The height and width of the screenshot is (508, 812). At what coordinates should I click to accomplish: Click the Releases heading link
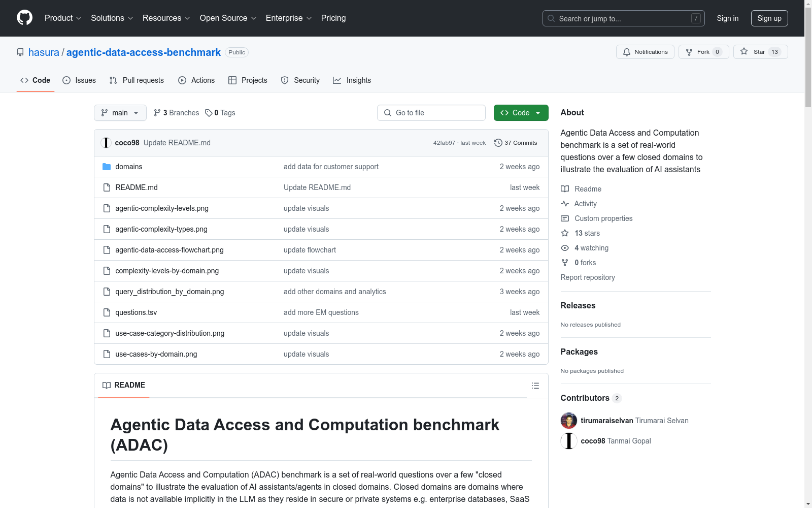tap(578, 305)
